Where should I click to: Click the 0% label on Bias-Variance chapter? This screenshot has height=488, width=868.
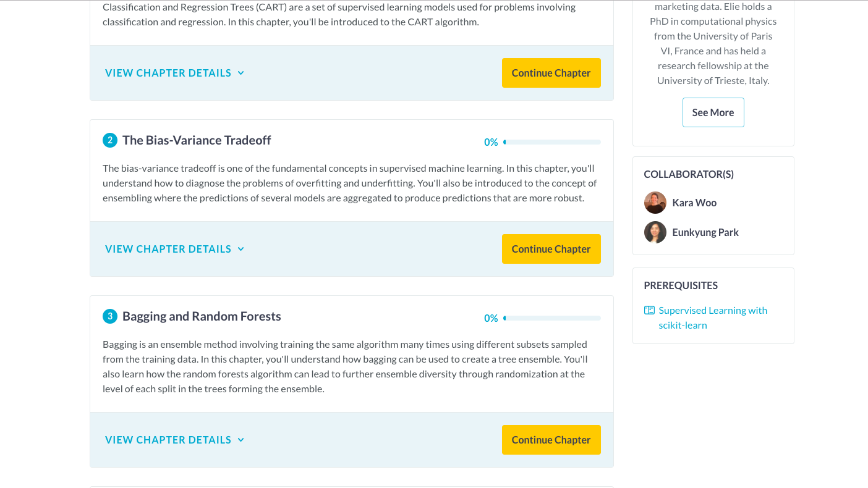tap(491, 142)
